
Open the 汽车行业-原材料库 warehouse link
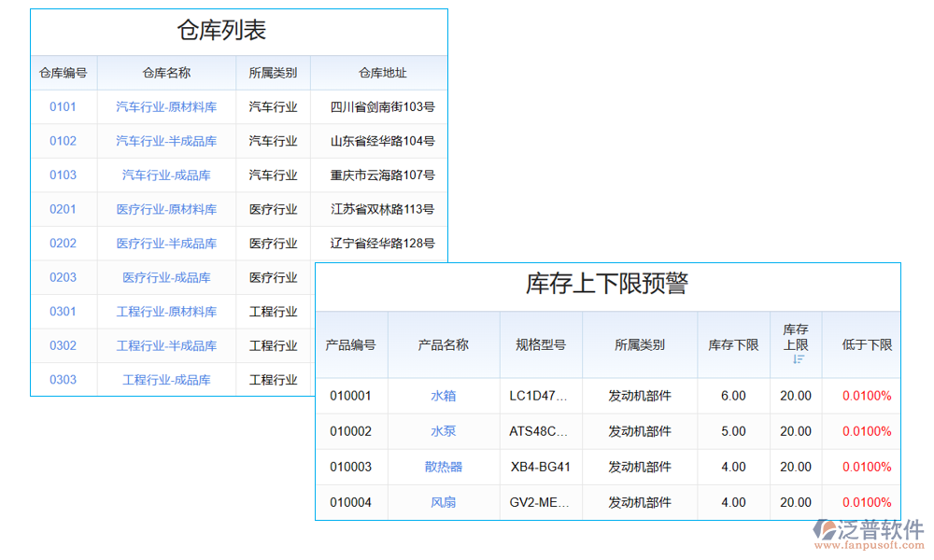tap(166, 106)
